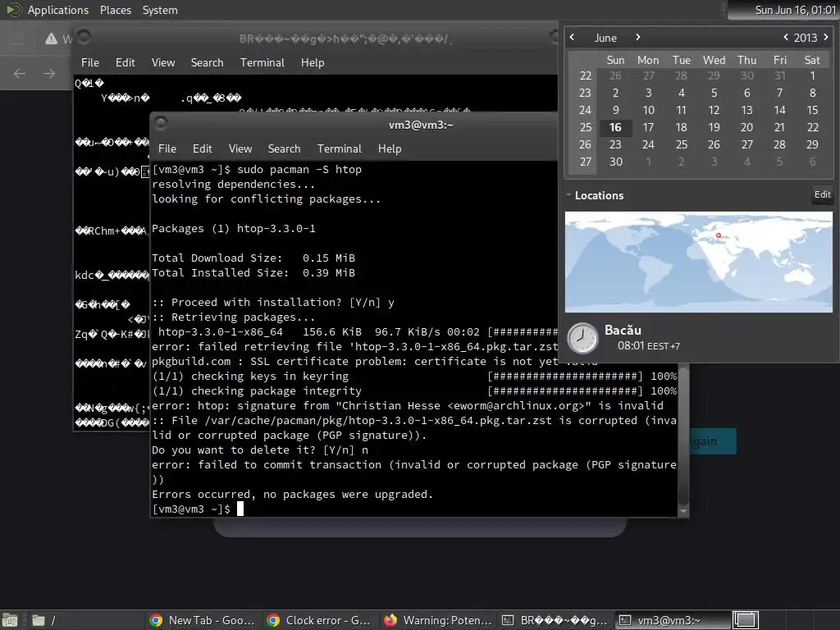The height and width of the screenshot is (630, 840).
Task: Open File menu in vm3@vm3 terminal
Action: click(167, 149)
